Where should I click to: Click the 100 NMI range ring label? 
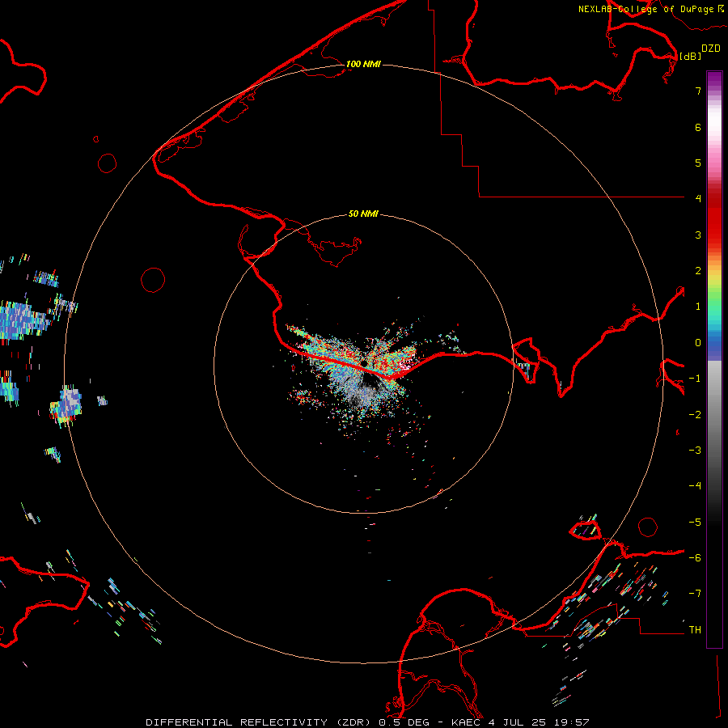coord(363,64)
